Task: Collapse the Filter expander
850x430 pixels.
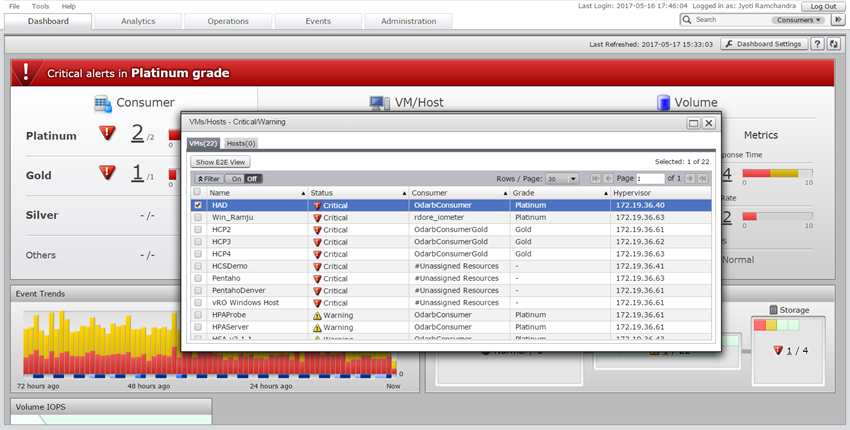Action: point(207,179)
